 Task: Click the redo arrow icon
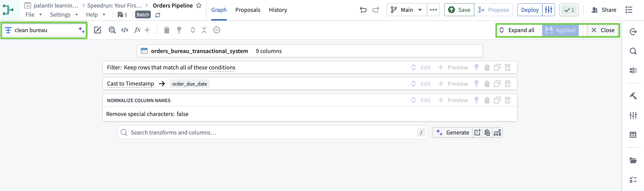pos(376,10)
